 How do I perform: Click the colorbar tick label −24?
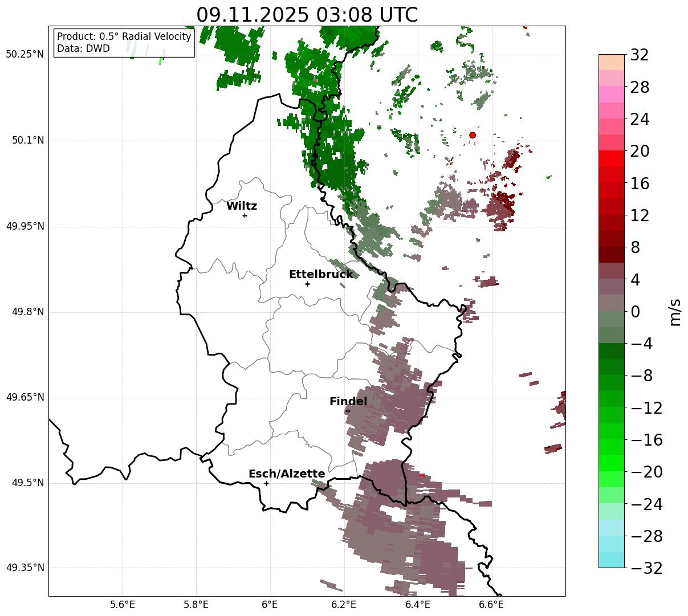pos(646,504)
